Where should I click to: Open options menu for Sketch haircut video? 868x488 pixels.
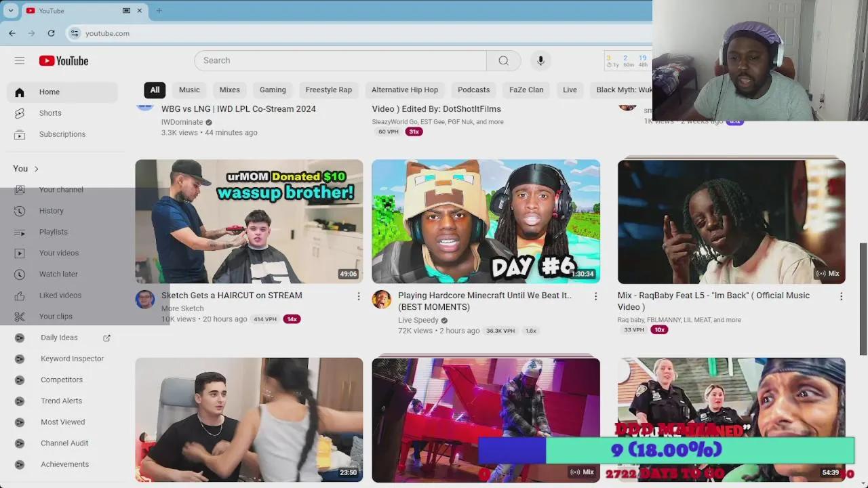pos(359,296)
